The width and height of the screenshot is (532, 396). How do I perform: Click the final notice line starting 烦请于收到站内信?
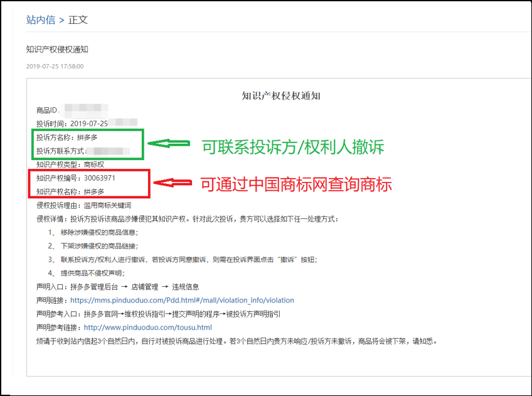pyautogui.click(x=237, y=341)
